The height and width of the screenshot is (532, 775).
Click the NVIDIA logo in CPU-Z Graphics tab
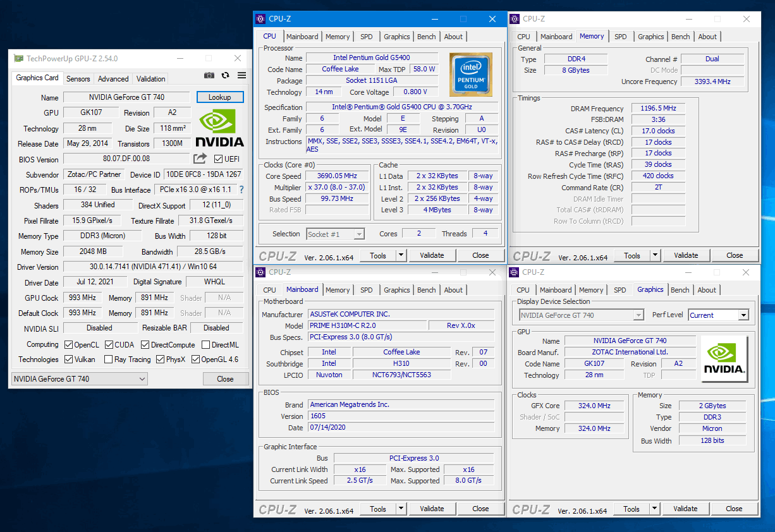tap(724, 359)
